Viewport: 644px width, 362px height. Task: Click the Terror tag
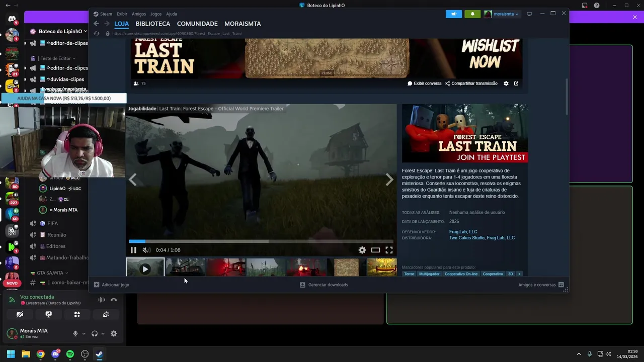pos(409,274)
